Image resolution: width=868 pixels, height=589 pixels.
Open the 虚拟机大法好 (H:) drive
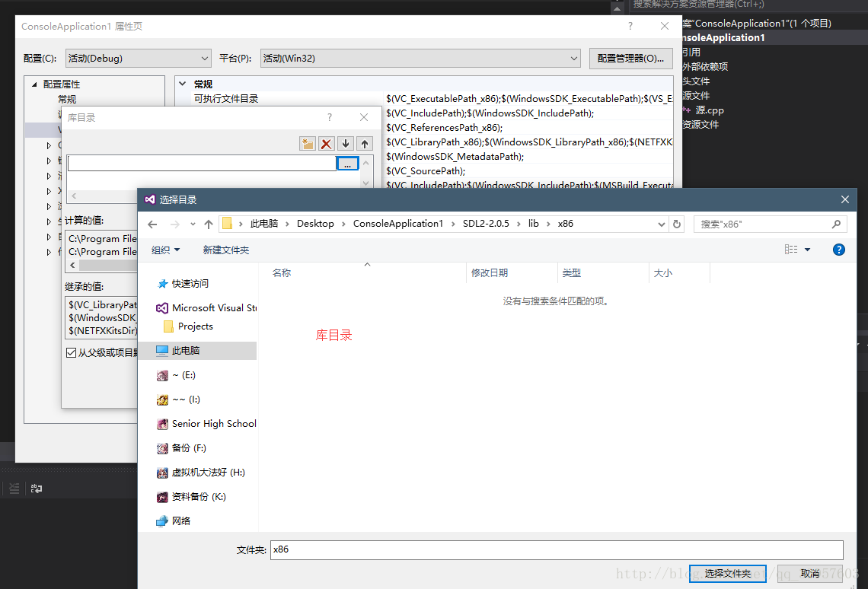[200, 473]
